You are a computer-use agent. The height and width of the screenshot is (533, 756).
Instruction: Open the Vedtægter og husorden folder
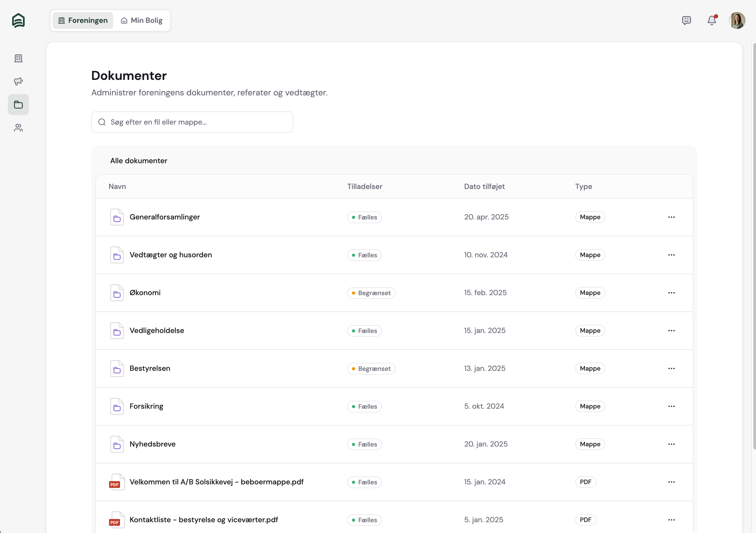(170, 255)
